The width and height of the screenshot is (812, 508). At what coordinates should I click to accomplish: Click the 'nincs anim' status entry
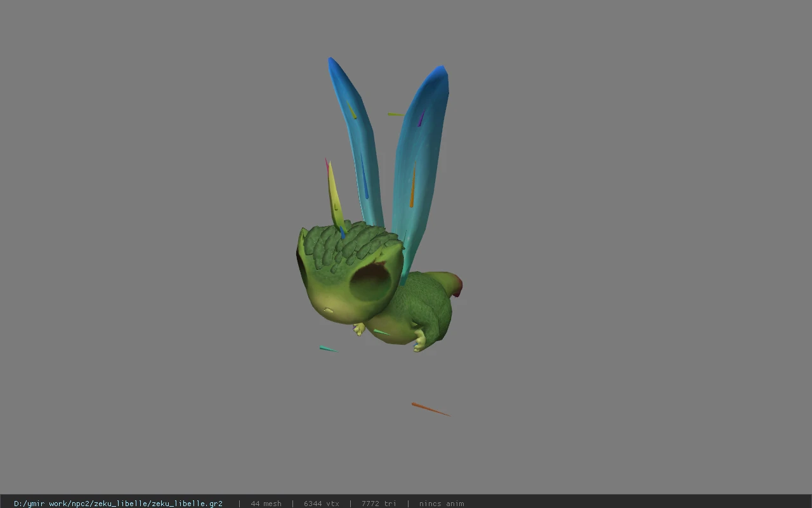(x=442, y=504)
